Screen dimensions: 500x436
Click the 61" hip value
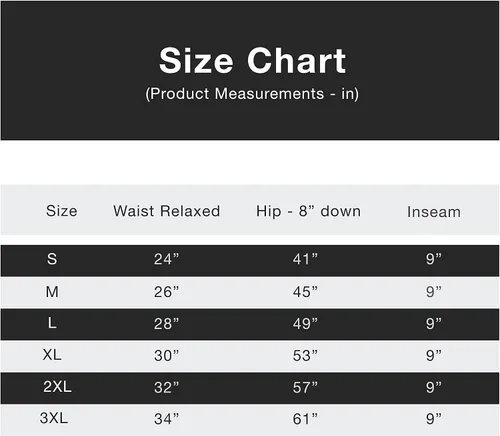coord(305,419)
